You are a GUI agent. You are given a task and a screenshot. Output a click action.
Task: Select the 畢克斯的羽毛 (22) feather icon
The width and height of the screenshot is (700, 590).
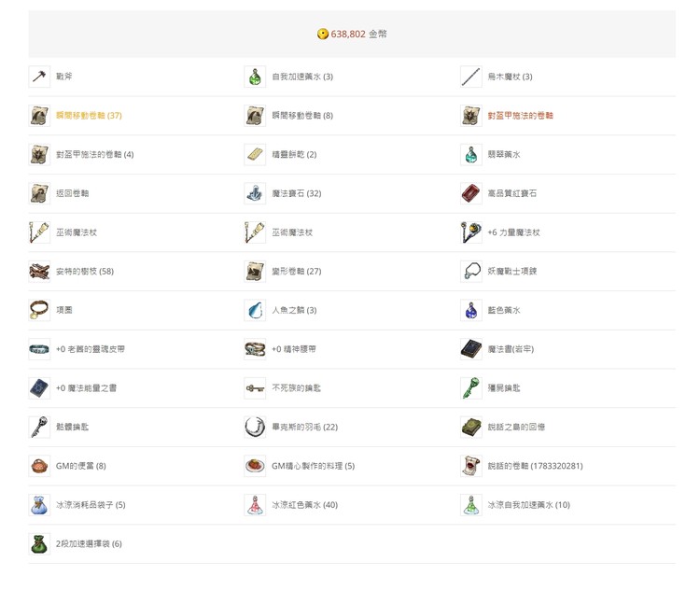[x=255, y=427]
